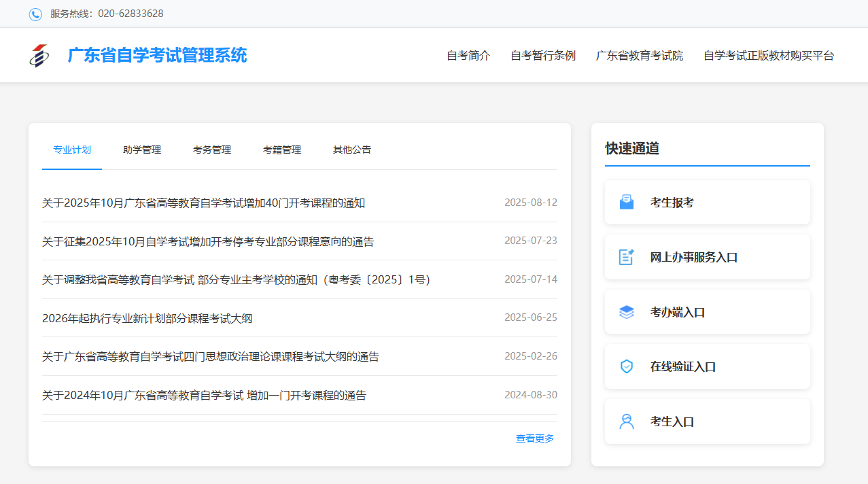Open the 粤考委〔2025〕1号 notice

pos(236,279)
